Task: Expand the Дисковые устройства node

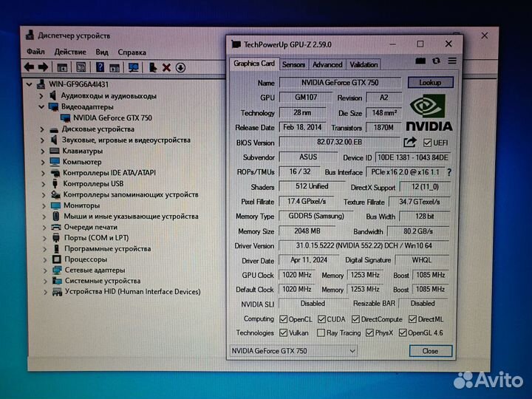Action: tap(42, 129)
